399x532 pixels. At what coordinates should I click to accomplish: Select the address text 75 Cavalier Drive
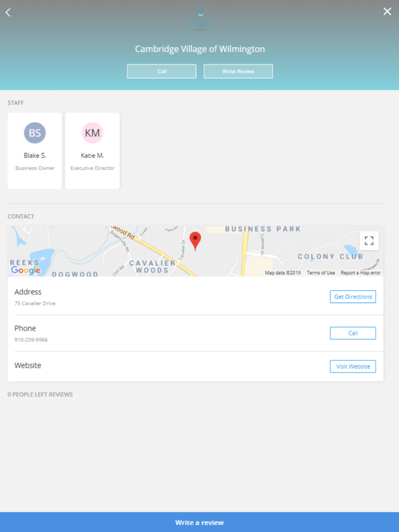point(35,303)
